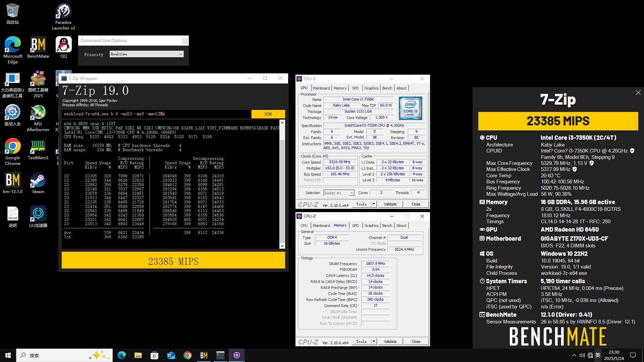Open bm-12.1.0 desktop icon
Screen dimensions: 644x362
tap(13, 183)
